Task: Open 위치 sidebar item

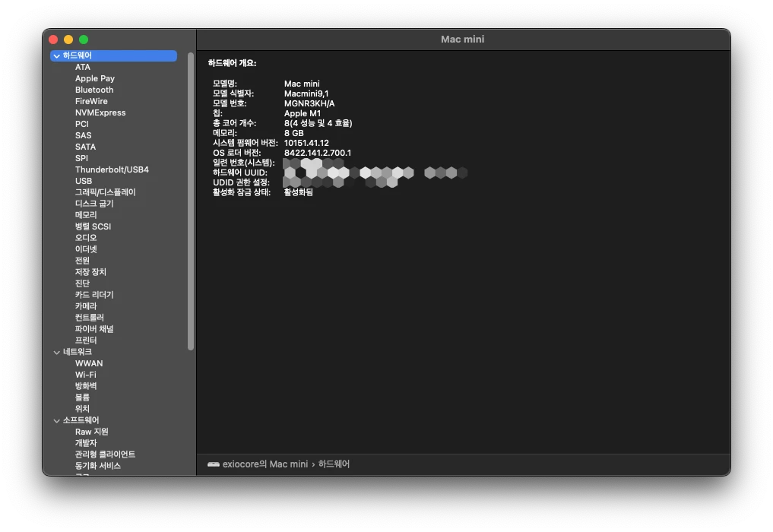Action: point(82,409)
